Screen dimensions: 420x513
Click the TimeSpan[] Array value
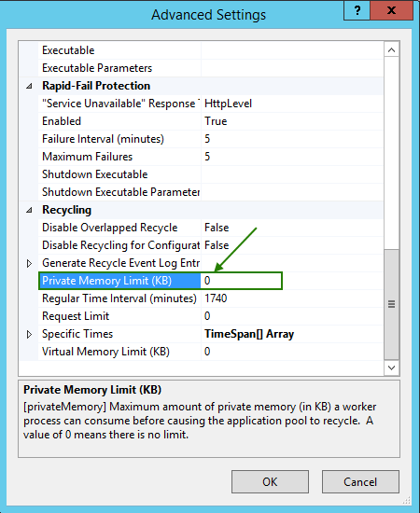tap(249, 334)
